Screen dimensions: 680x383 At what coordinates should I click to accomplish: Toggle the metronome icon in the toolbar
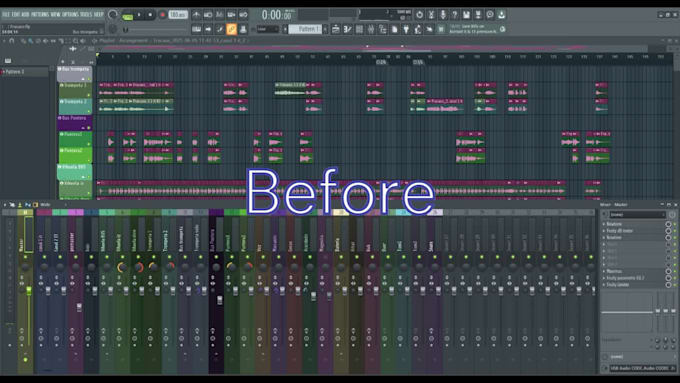click(x=196, y=15)
